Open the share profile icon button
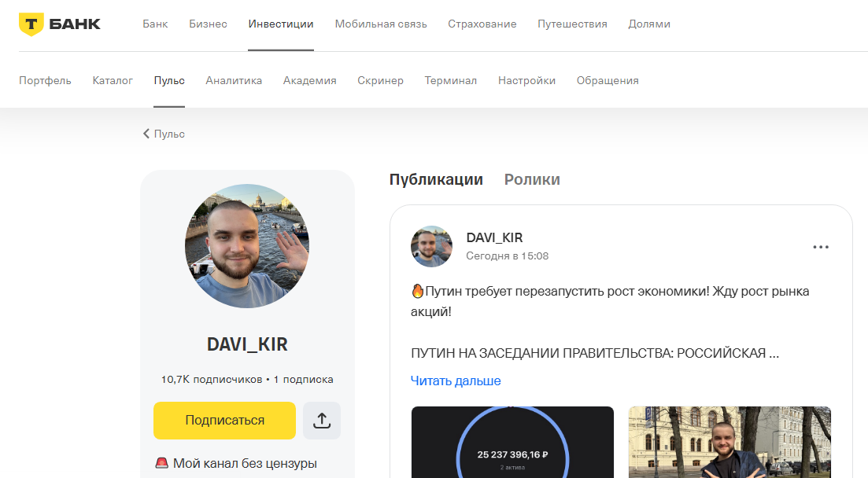 [x=322, y=421]
